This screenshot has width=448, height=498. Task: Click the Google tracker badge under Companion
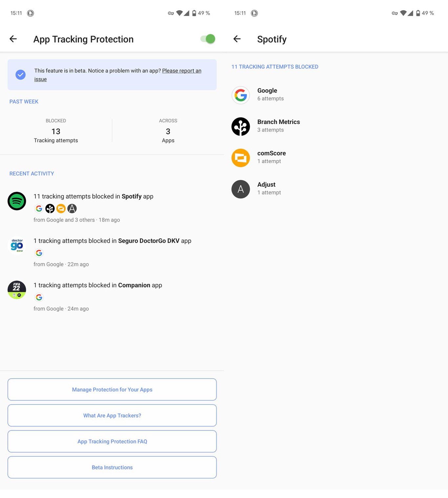pyautogui.click(x=39, y=297)
